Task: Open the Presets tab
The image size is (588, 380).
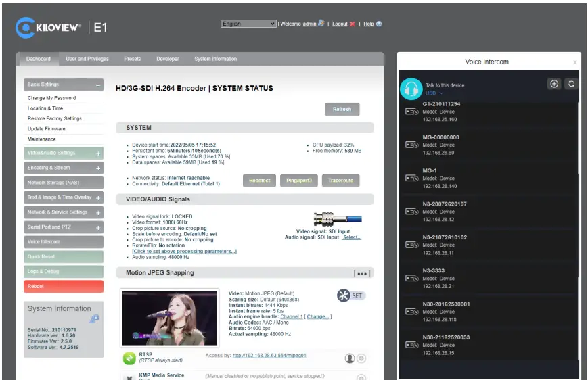Action: [x=133, y=59]
